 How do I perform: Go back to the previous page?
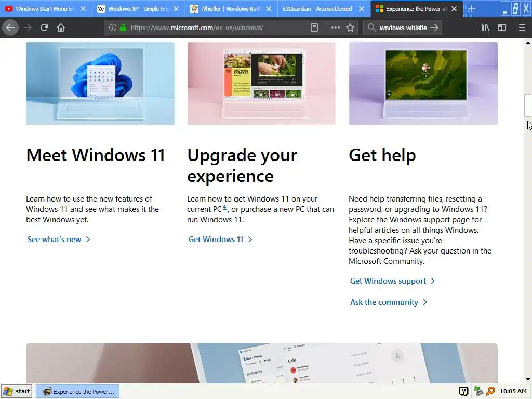pyautogui.click(x=10, y=28)
